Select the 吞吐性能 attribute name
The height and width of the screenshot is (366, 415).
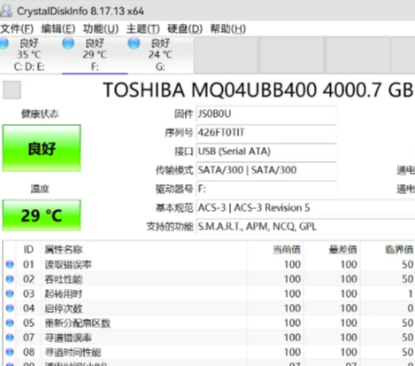[63, 279]
